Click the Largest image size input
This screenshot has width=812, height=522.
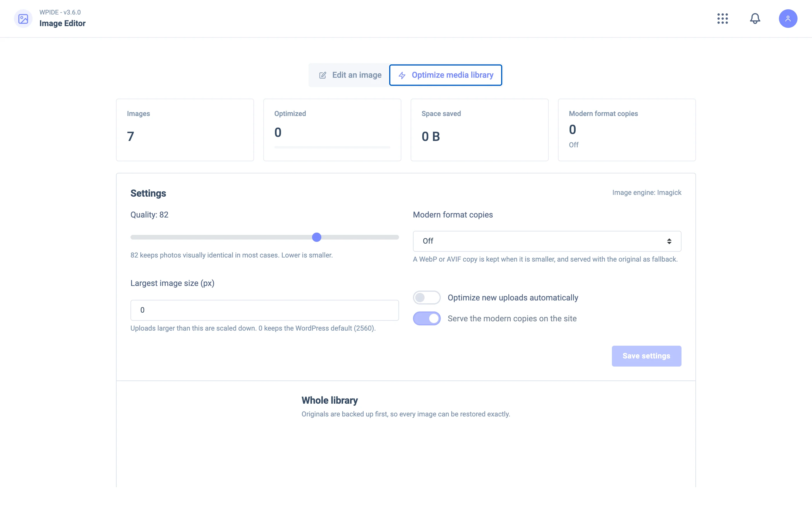point(264,310)
